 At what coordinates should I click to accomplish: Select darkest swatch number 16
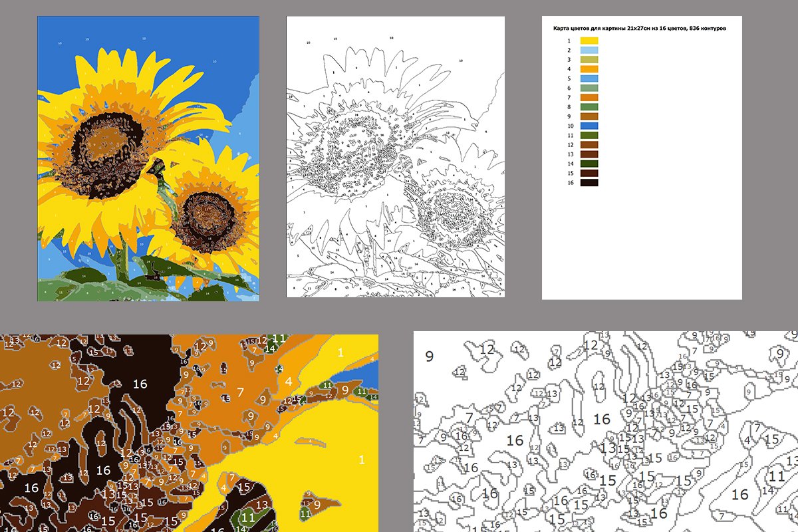pos(589,182)
